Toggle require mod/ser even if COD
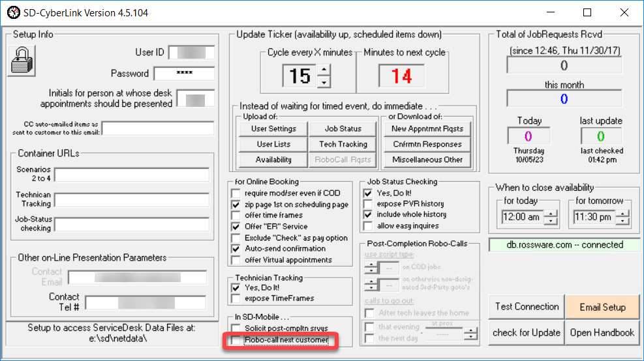The height and width of the screenshot is (361, 644). click(236, 194)
